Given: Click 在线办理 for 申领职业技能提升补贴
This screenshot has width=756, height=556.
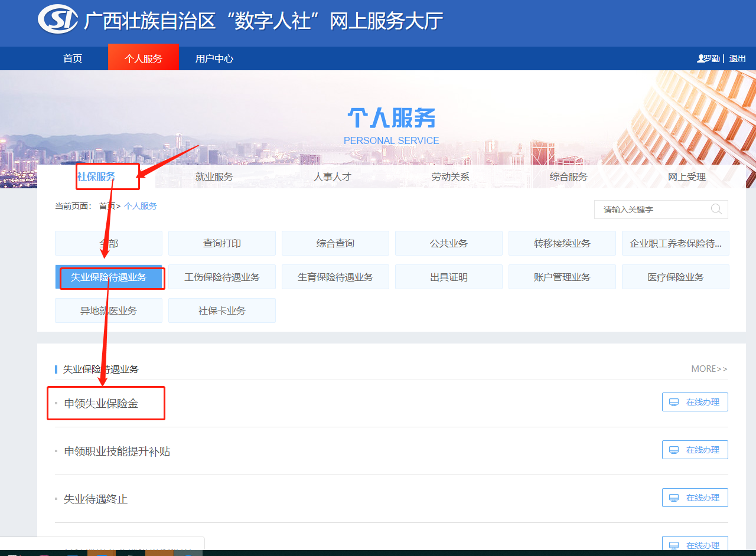Looking at the screenshot, I should tap(695, 450).
